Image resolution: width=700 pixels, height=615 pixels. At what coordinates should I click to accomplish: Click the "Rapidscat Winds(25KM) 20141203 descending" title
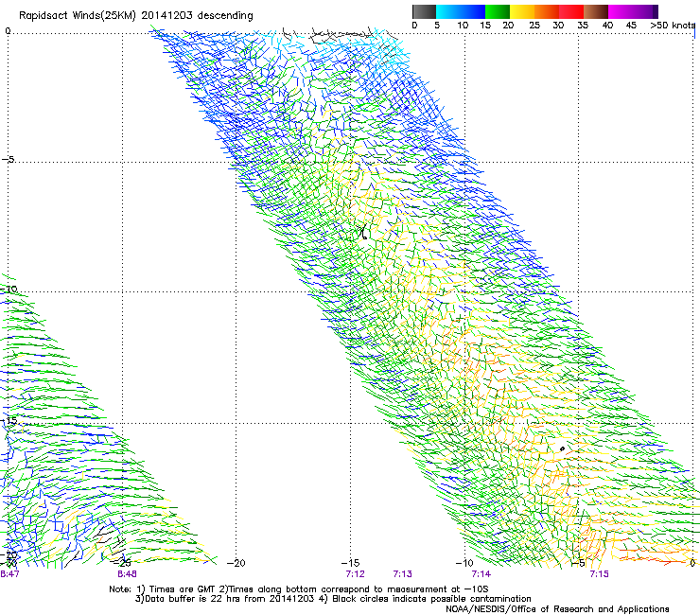pos(135,16)
